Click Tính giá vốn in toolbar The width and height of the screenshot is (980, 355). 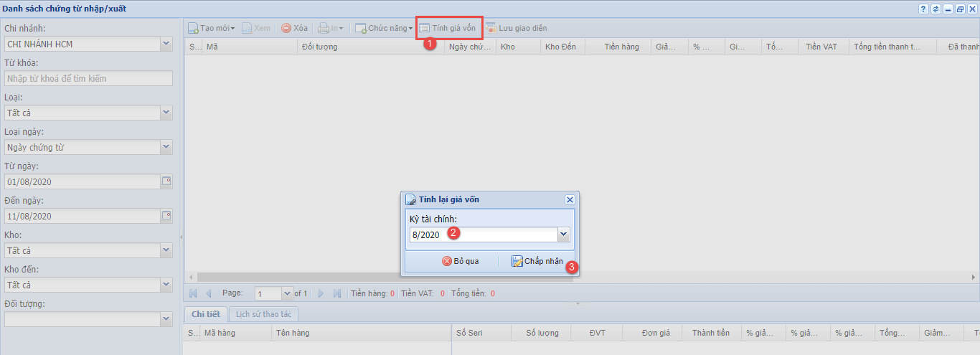coord(448,28)
